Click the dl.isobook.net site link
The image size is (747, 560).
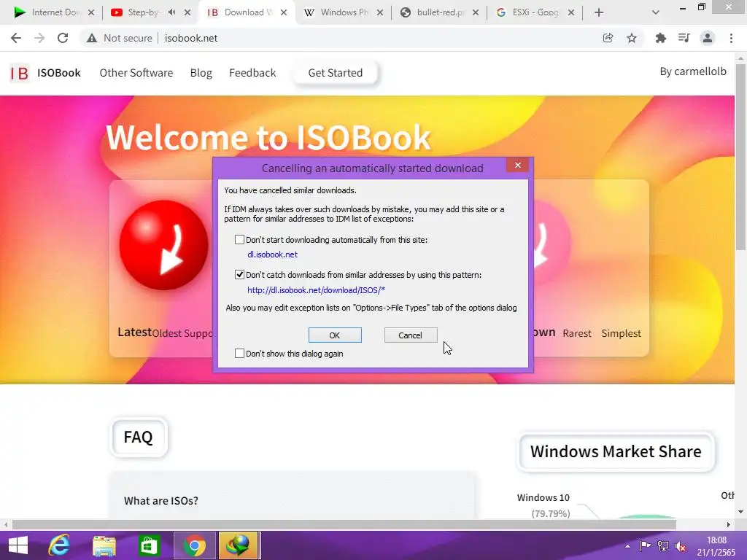point(273,254)
